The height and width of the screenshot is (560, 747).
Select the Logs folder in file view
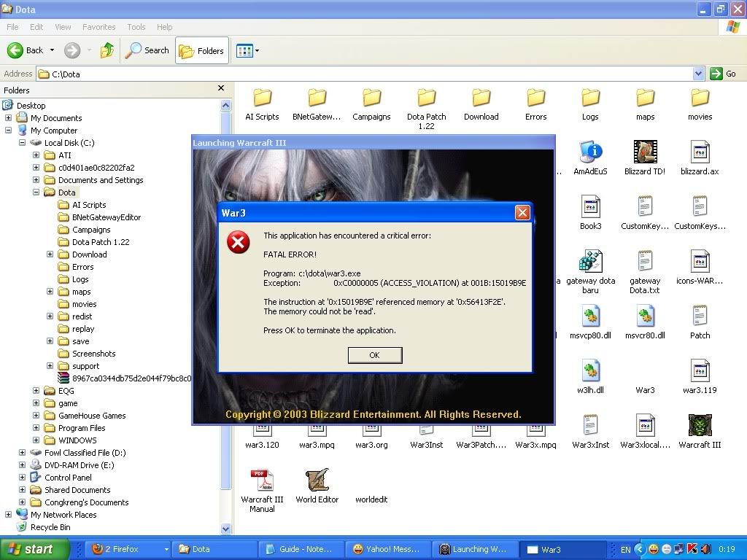point(590,97)
